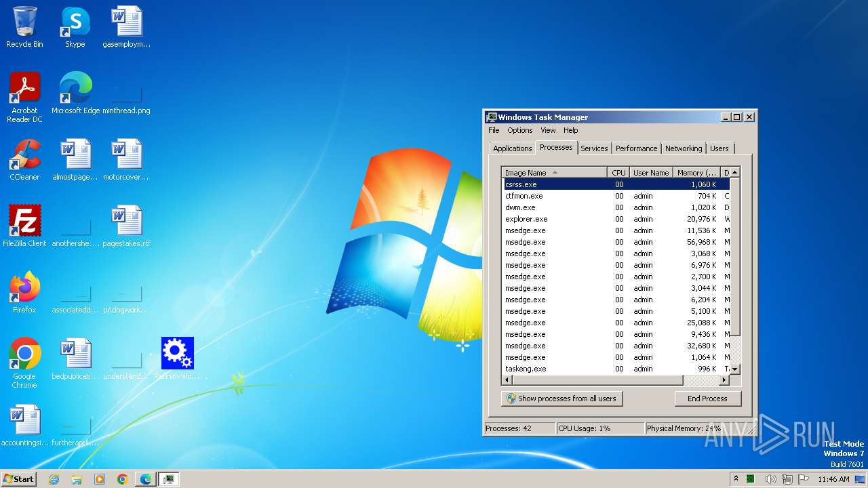Open the Help menu in Task Manager
Screen dimensions: 868x488
tap(571, 130)
